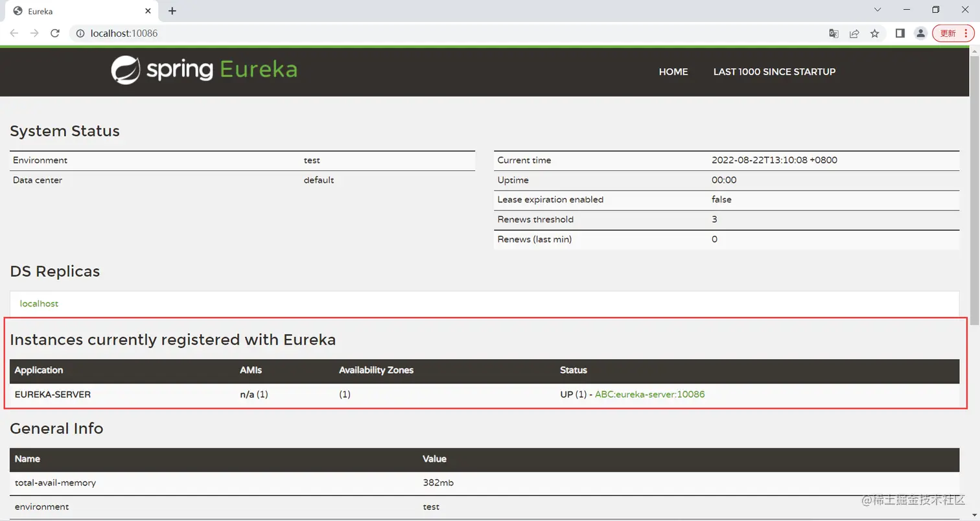The image size is (980, 521).
Task: Click Instances currently registered with Eureka heading
Action: (173, 340)
